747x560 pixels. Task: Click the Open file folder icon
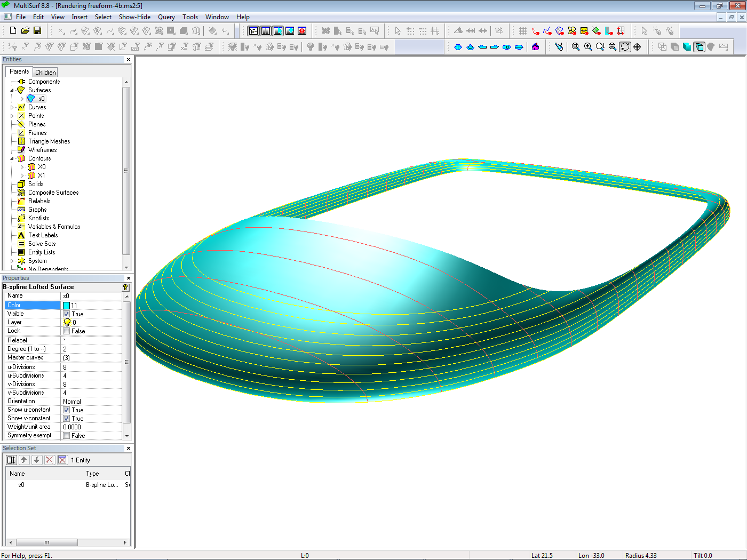25,31
